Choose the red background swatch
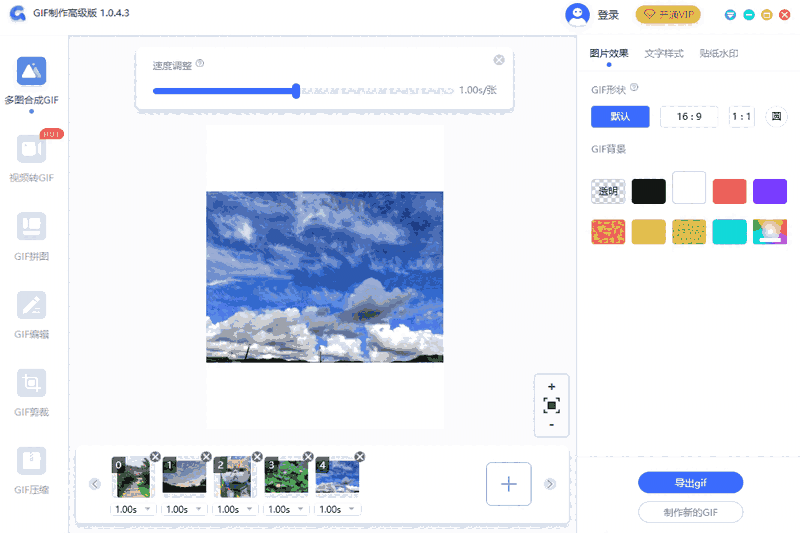 [x=729, y=191]
